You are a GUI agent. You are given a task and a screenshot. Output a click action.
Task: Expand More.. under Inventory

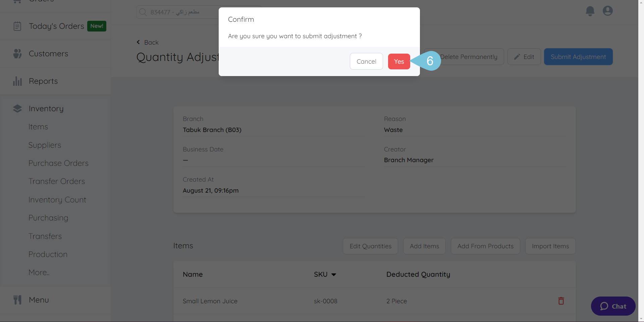click(39, 272)
